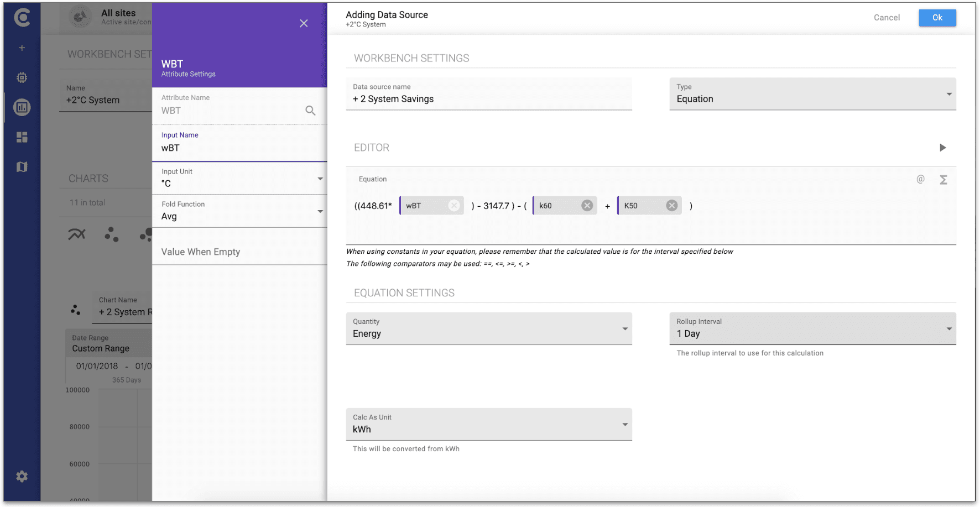Insert a variable using the @ icon
The height and width of the screenshot is (507, 980).
click(x=920, y=179)
